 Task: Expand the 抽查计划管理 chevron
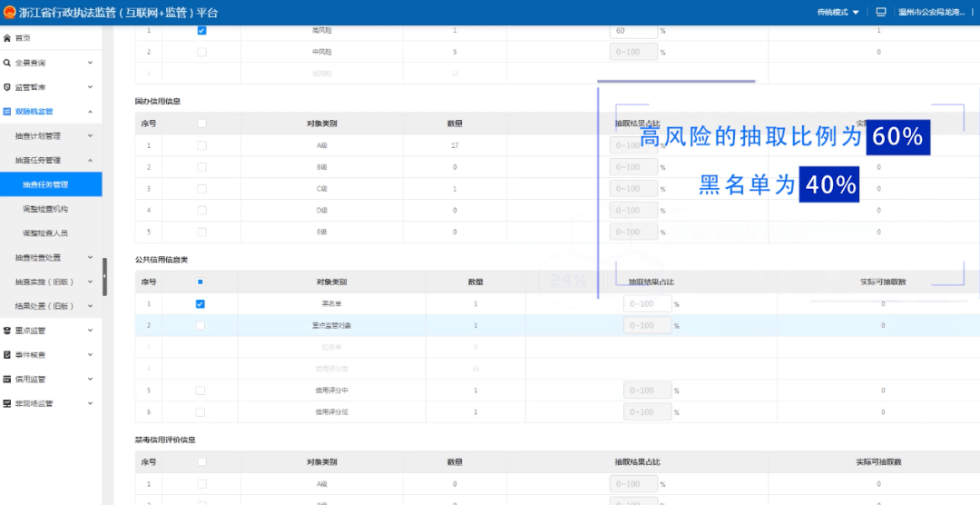91,136
